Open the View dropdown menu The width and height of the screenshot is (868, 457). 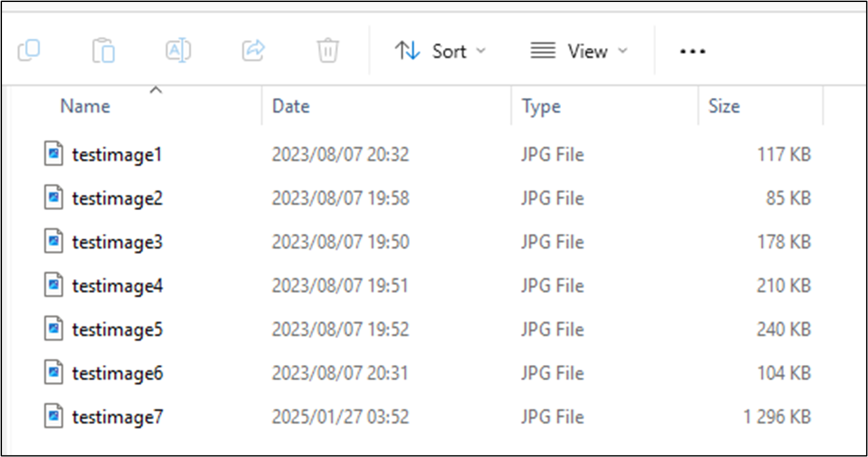(x=579, y=51)
